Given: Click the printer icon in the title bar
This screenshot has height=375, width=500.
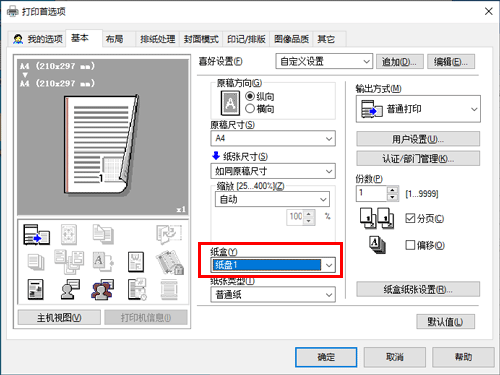Looking at the screenshot, I should [x=13, y=12].
